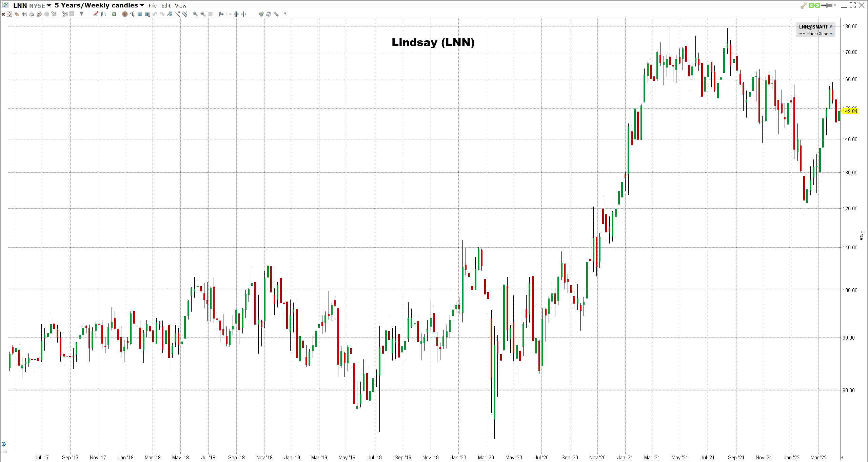Click the grid table toolbar icon
This screenshot has width=868, height=462.
(x=24, y=14)
